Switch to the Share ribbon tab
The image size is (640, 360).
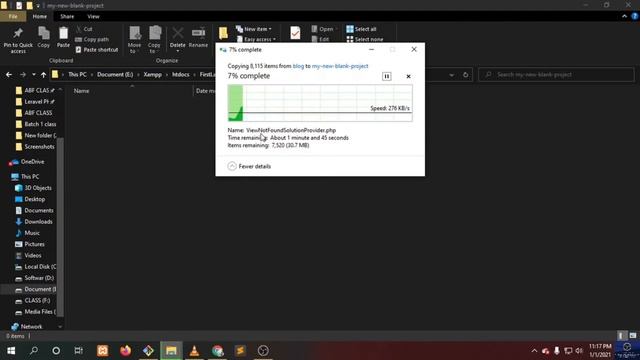67,16
